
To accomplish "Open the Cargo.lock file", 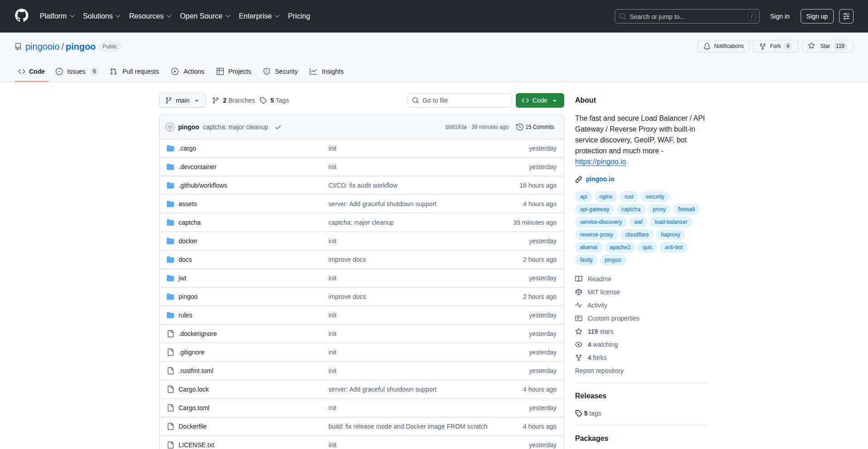I will (193, 389).
